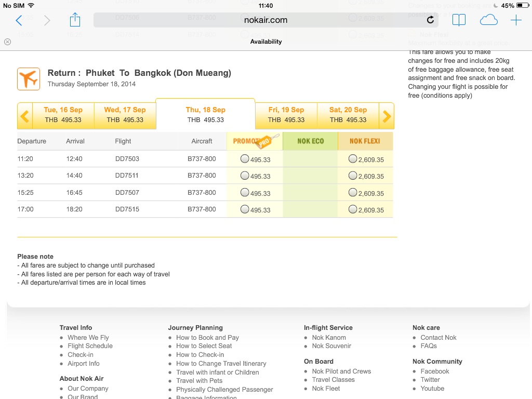Open the Youtube community link
Viewport: 532px width, 399px height.
pos(432,389)
